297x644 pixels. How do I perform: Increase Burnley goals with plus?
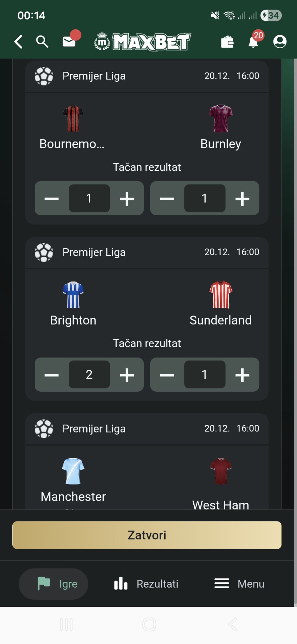point(242,198)
